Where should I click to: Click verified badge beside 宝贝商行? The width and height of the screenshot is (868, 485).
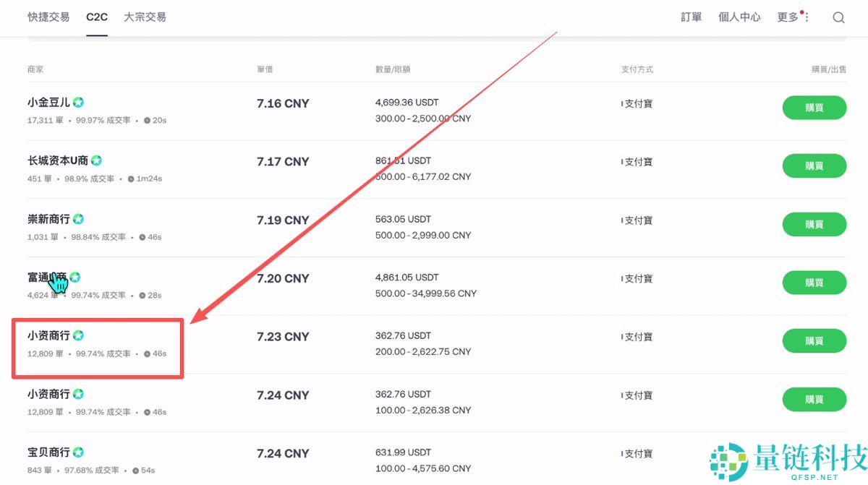[x=78, y=452]
